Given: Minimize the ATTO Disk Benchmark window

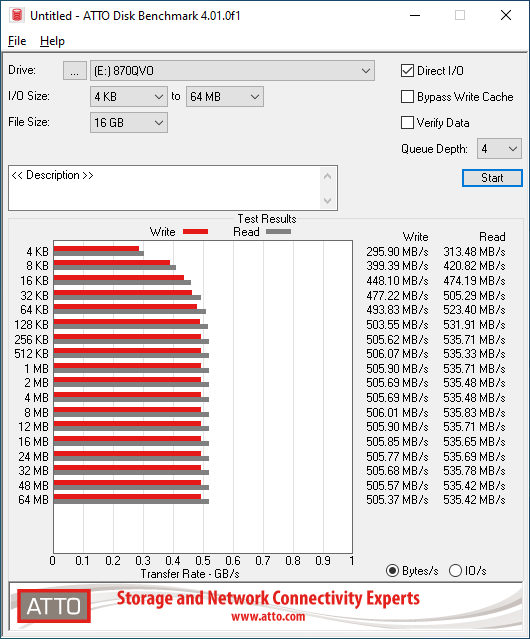Looking at the screenshot, I should 415,15.
